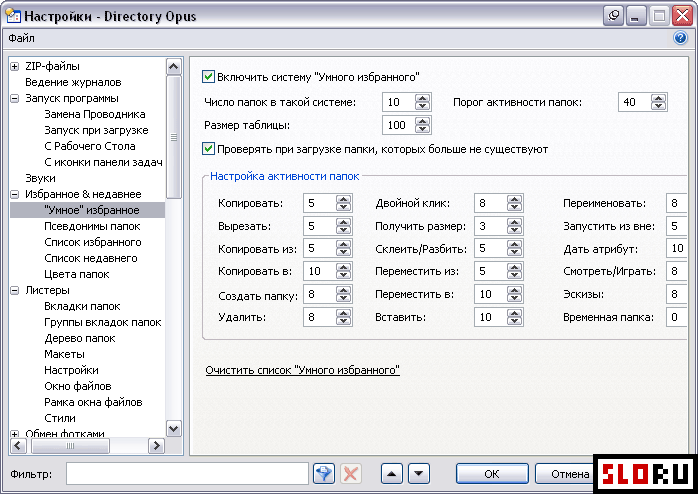
Task: Click stepper for Склеить/Разбить value
Action: coord(514,249)
